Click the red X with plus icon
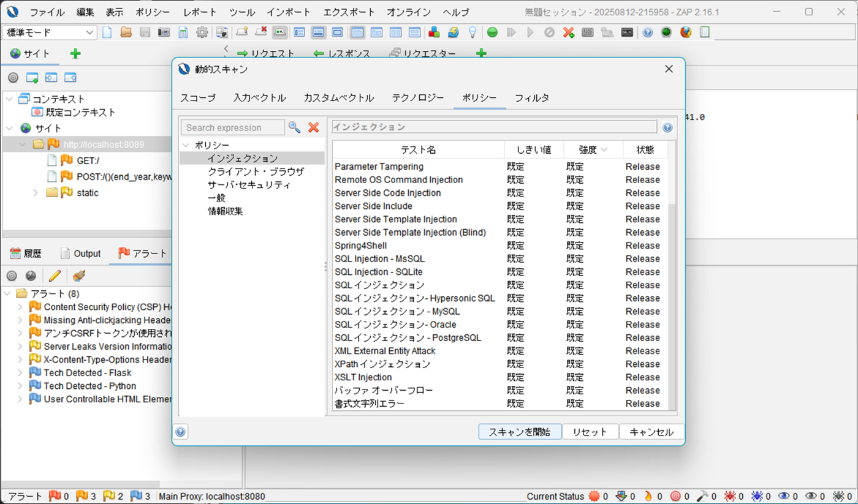The width and height of the screenshot is (858, 504). (569, 32)
